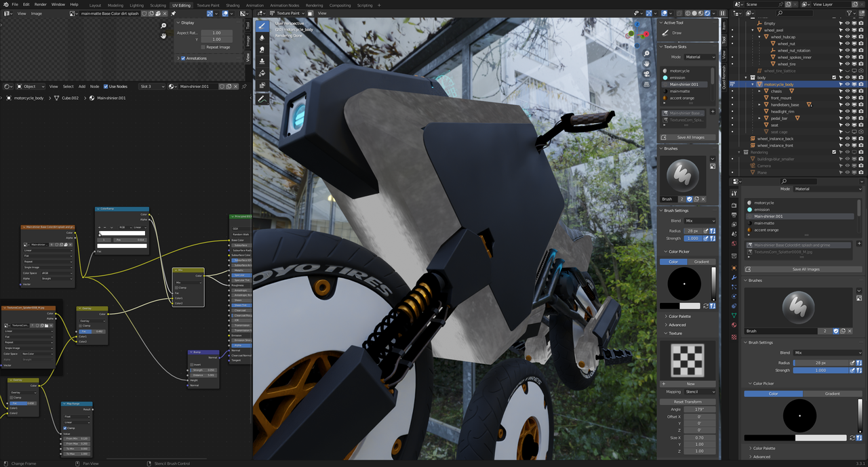Click the brush Strength slider in viewport sidebar
Viewport: 868px width, 467px height.
click(x=693, y=239)
